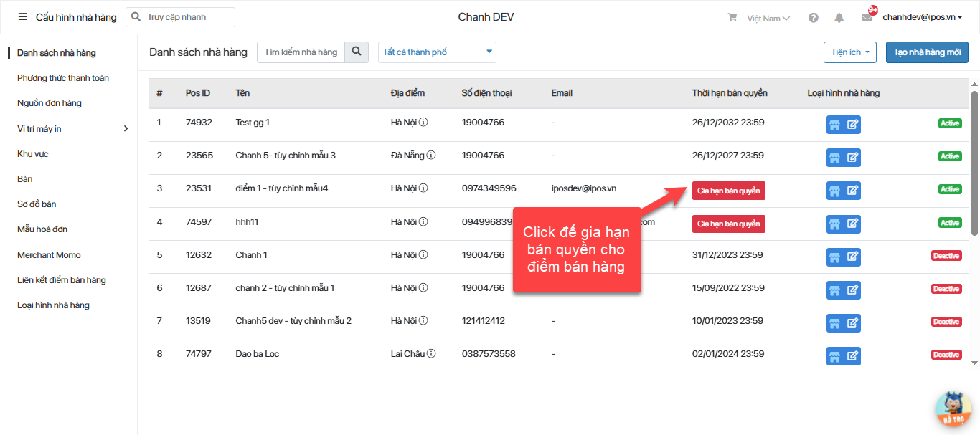Open the mail inbox icon with badge
The width and height of the screenshot is (980, 435).
(x=867, y=18)
